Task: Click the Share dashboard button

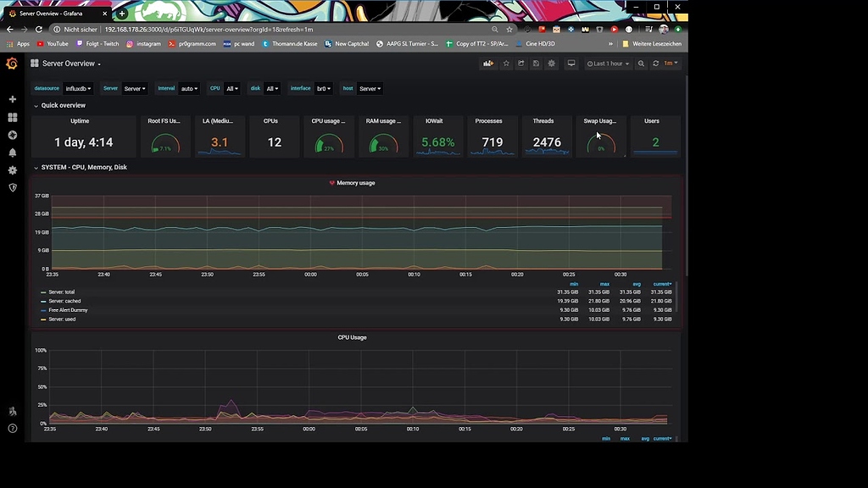Action: coord(521,63)
